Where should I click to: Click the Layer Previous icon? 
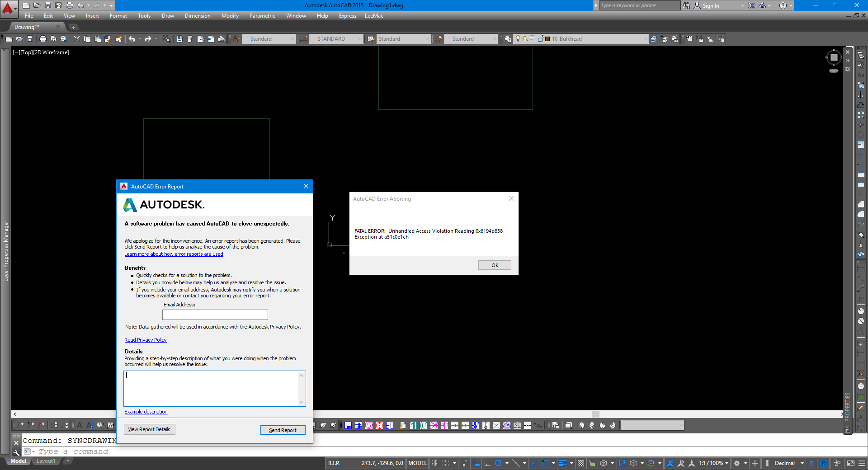click(664, 39)
